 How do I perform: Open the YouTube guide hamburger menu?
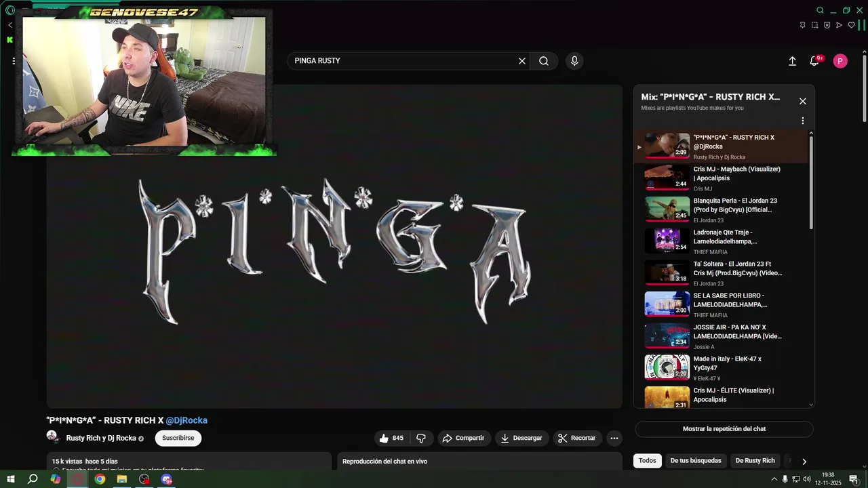(14, 61)
